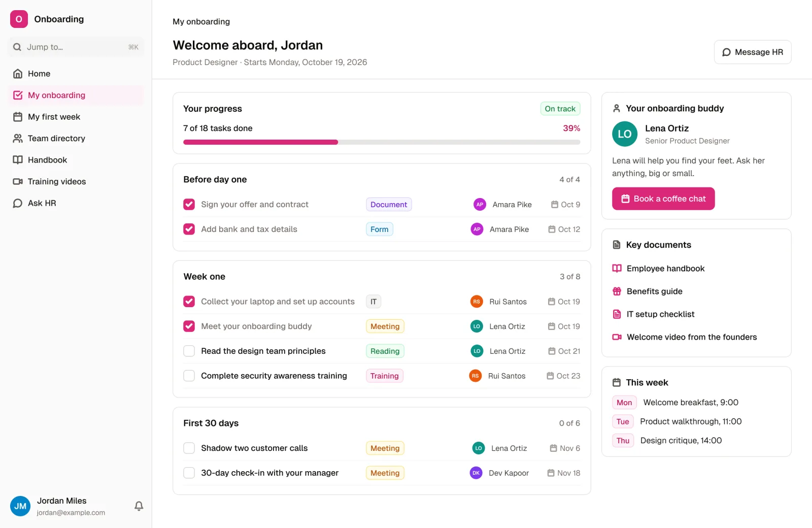Click the Key documents header icon
The width and height of the screenshot is (812, 528).
[617, 245]
